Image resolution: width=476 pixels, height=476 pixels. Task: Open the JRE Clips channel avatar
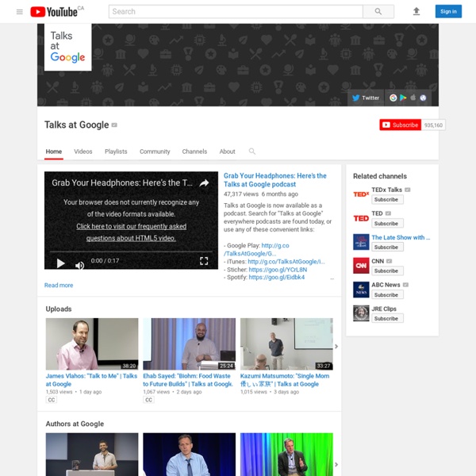click(361, 313)
